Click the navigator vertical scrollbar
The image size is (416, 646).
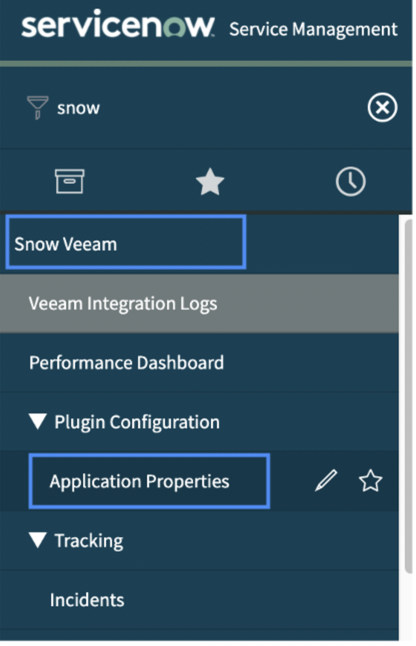[409, 396]
